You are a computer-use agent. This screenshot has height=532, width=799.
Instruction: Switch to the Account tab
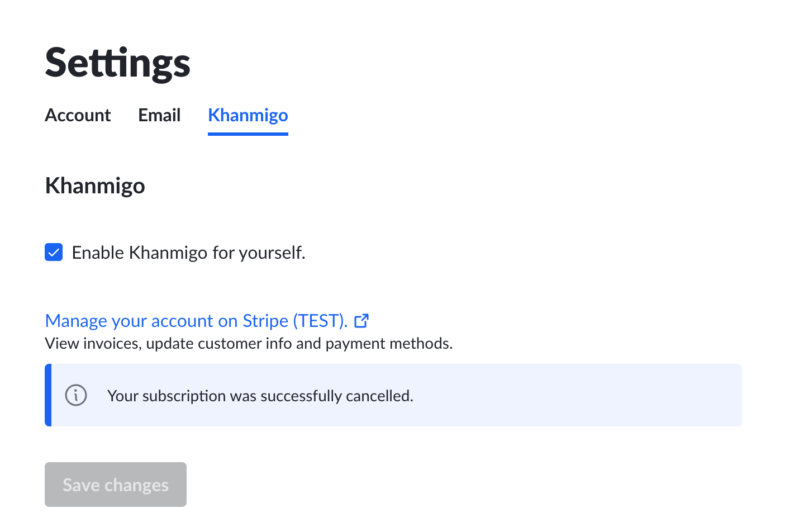coord(78,115)
